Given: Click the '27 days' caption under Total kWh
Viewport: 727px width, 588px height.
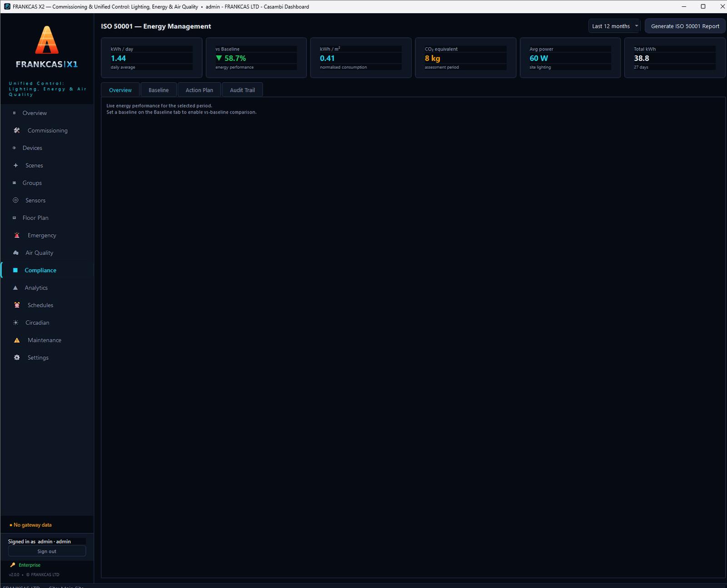Looking at the screenshot, I should (x=641, y=67).
